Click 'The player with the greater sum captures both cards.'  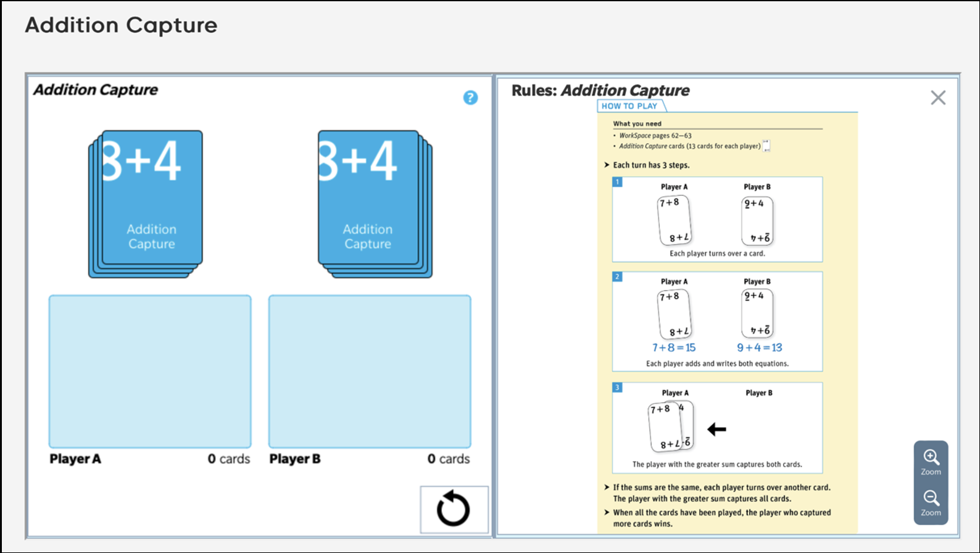[x=717, y=464]
